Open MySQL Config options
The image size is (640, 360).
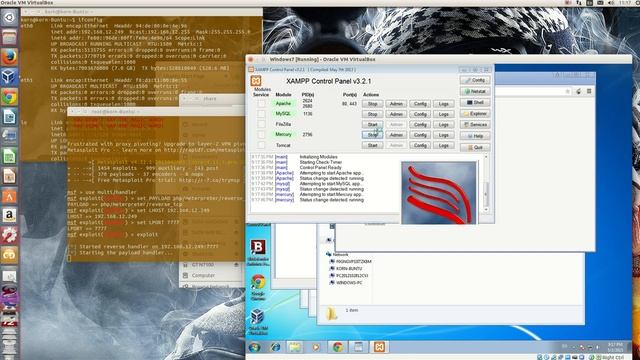click(x=420, y=114)
